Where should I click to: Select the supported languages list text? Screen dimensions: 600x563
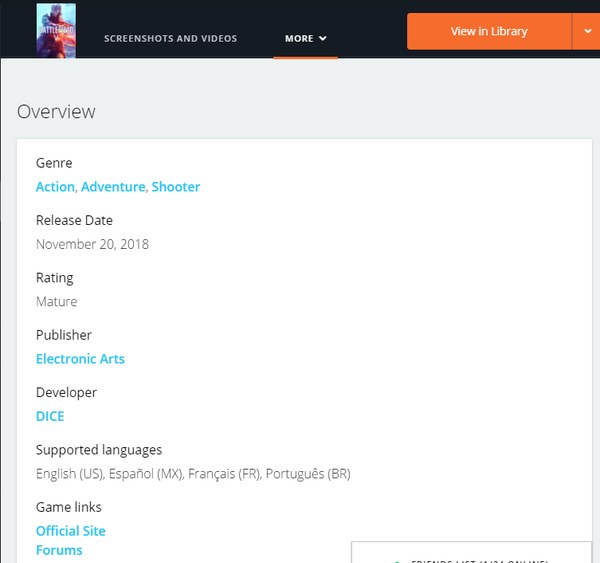tap(193, 474)
